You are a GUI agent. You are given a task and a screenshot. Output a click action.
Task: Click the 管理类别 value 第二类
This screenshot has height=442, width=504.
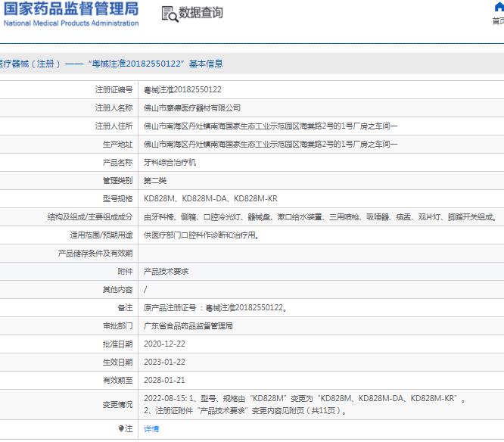tap(155, 181)
